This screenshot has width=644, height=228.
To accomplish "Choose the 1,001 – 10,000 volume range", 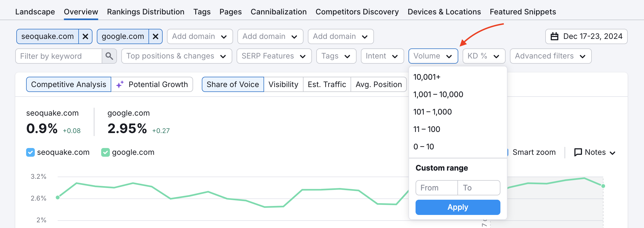I will pos(438,94).
